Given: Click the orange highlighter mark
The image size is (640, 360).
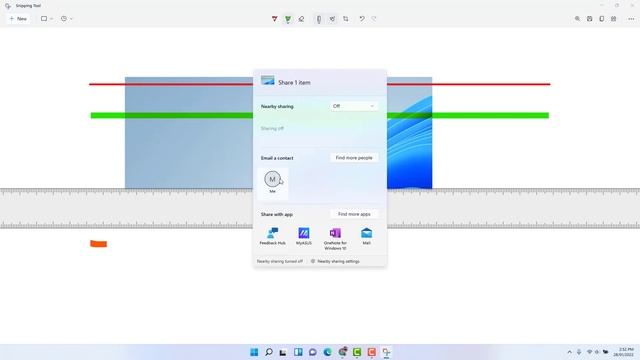Looking at the screenshot, I should (x=98, y=244).
